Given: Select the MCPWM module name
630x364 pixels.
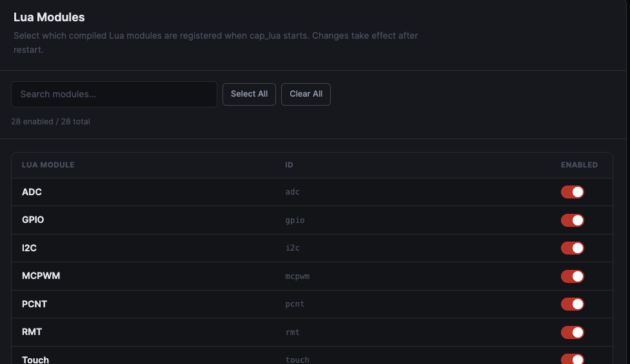Looking at the screenshot, I should 41,276.
